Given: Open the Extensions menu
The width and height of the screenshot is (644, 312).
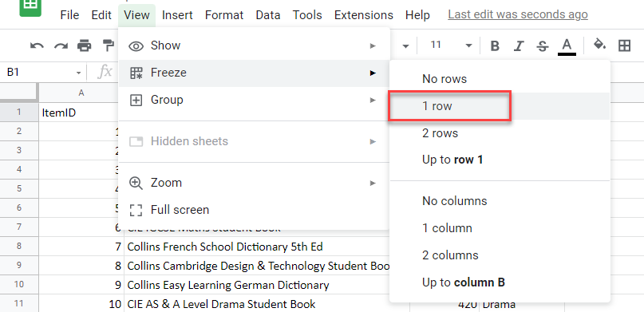Looking at the screenshot, I should point(363,15).
